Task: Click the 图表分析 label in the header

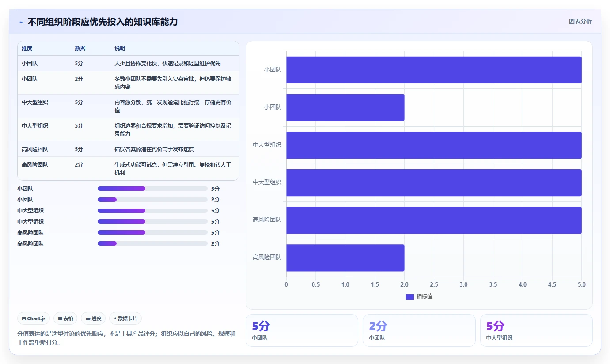Action: (580, 21)
